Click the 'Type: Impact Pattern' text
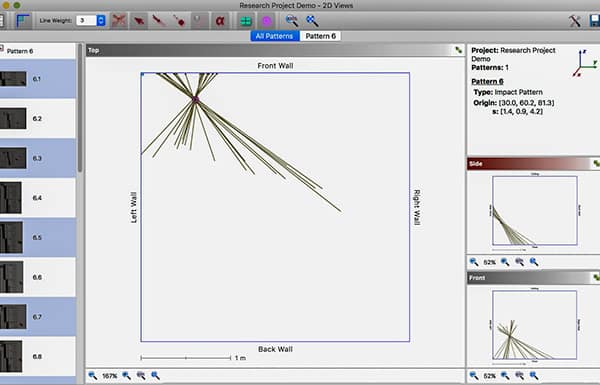This screenshot has height=385, width=600. pyautogui.click(x=508, y=92)
